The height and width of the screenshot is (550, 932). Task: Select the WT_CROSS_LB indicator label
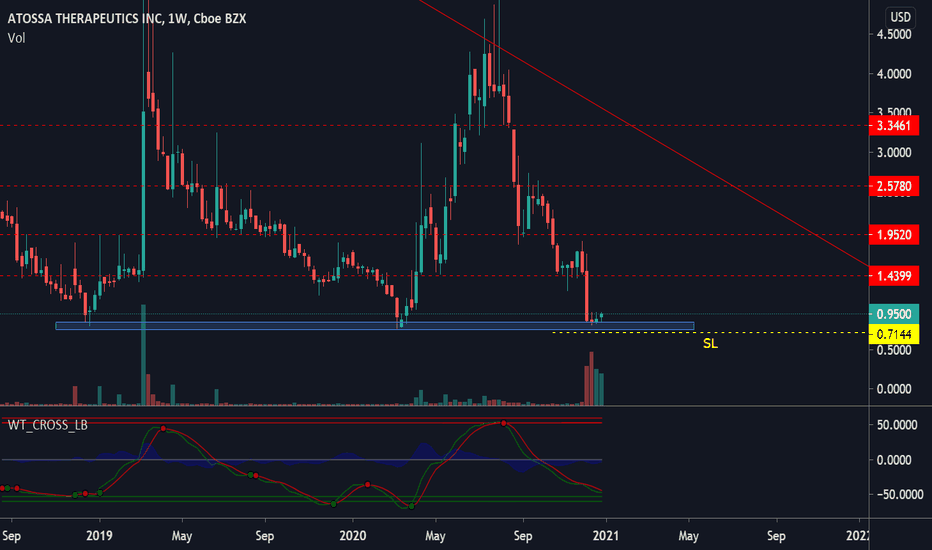coord(48,425)
